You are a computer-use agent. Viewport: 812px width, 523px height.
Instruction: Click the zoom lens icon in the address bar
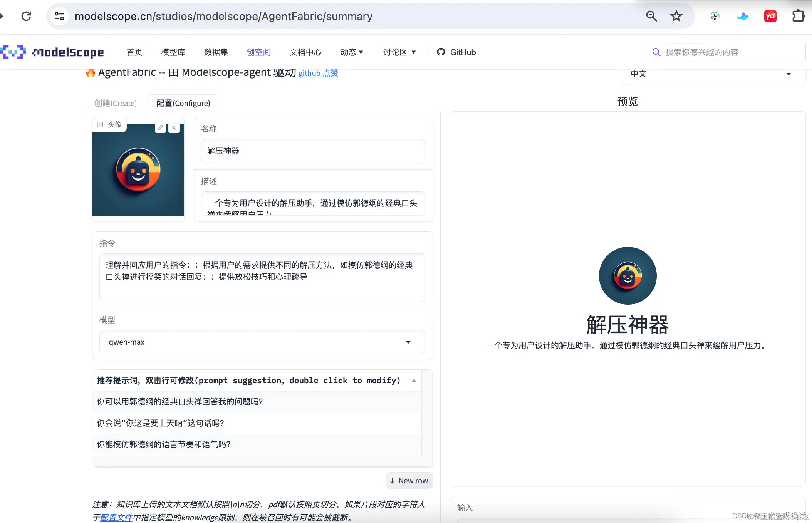651,16
